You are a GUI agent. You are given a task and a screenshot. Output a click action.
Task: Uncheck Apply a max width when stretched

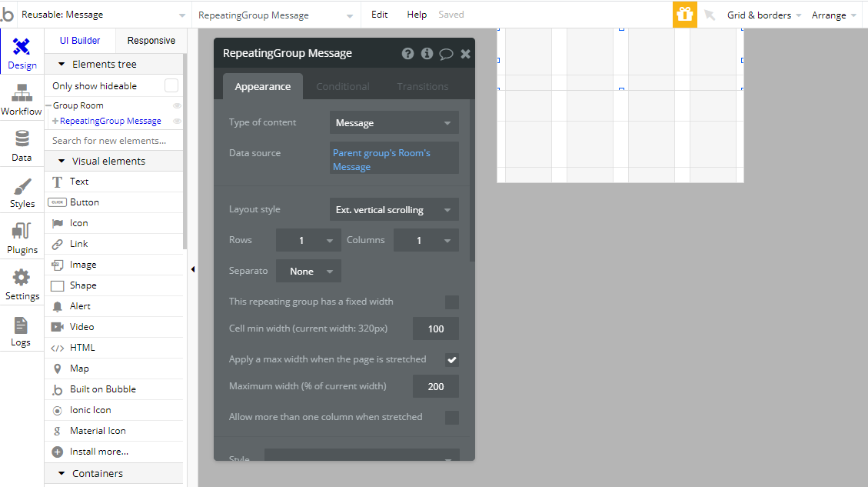(452, 359)
